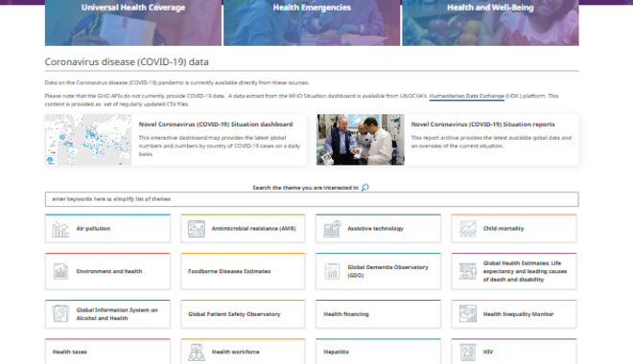Click the Global Dementia Observatory icon

pyautogui.click(x=332, y=271)
